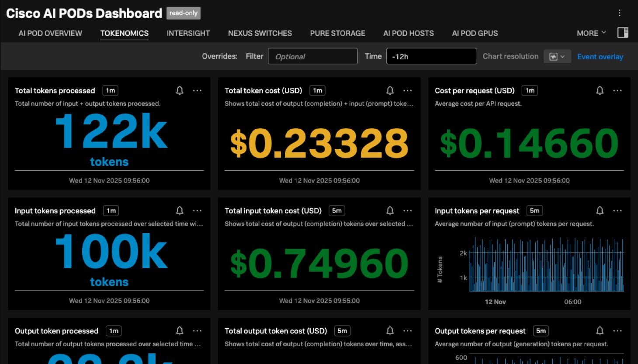Click the Total tokens processed panel title

point(55,90)
